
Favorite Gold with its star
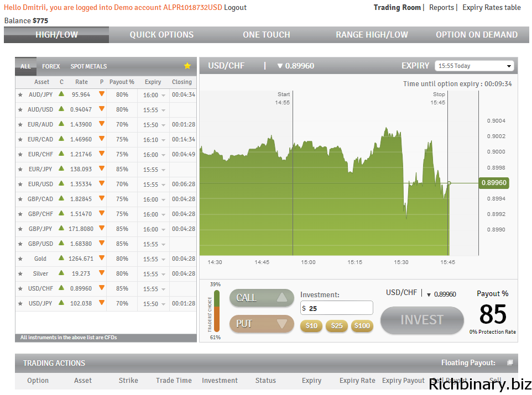(20, 259)
